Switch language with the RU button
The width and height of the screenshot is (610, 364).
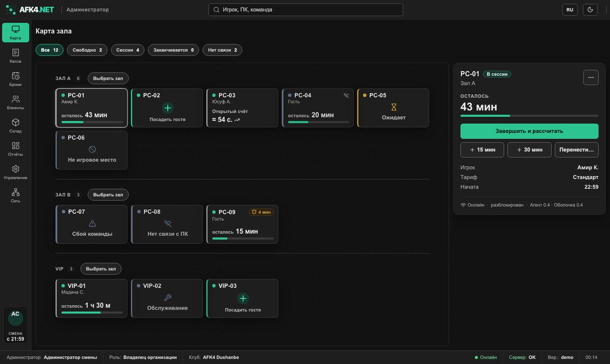pos(570,10)
